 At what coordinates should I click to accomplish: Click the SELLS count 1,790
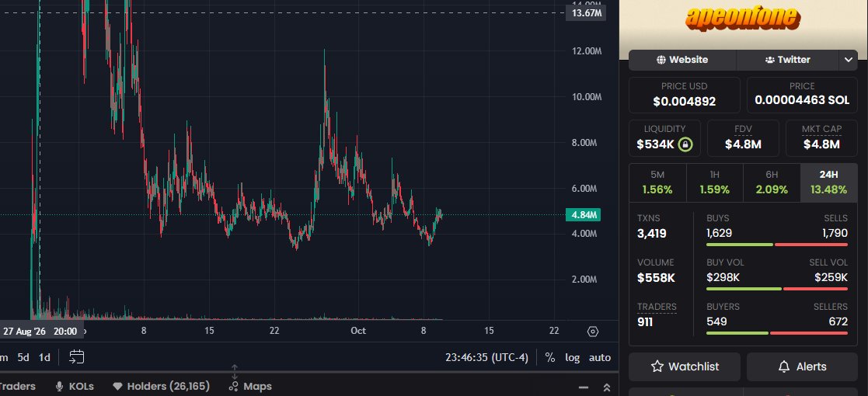835,234
